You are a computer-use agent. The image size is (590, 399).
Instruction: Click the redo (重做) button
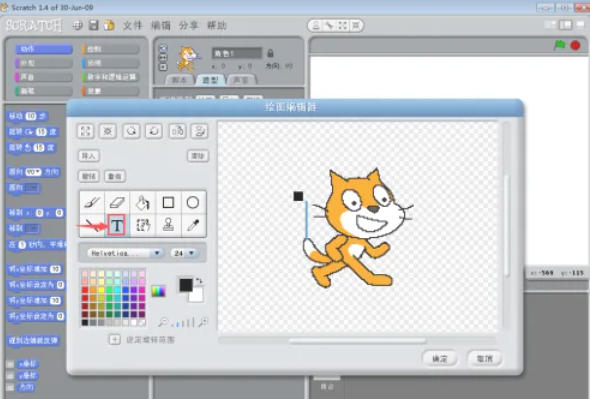(115, 176)
